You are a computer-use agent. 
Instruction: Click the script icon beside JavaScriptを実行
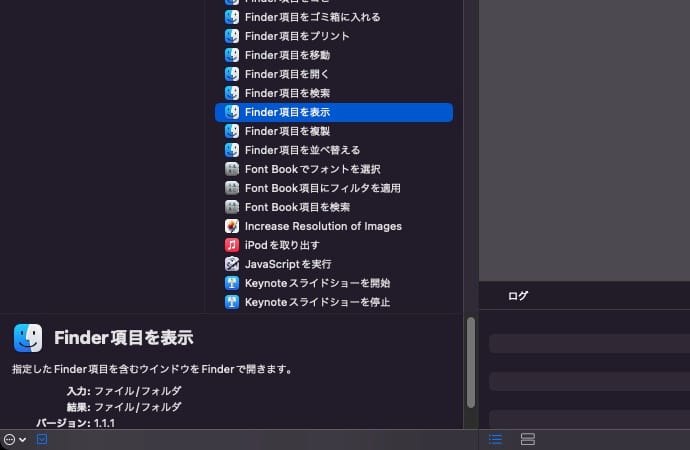[232, 264]
